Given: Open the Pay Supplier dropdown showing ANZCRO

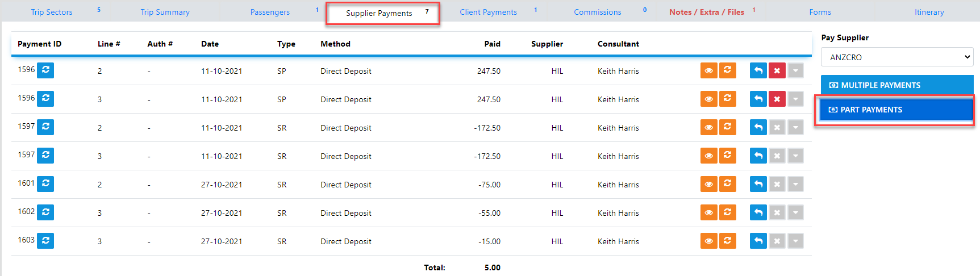Looking at the screenshot, I should coord(896,57).
